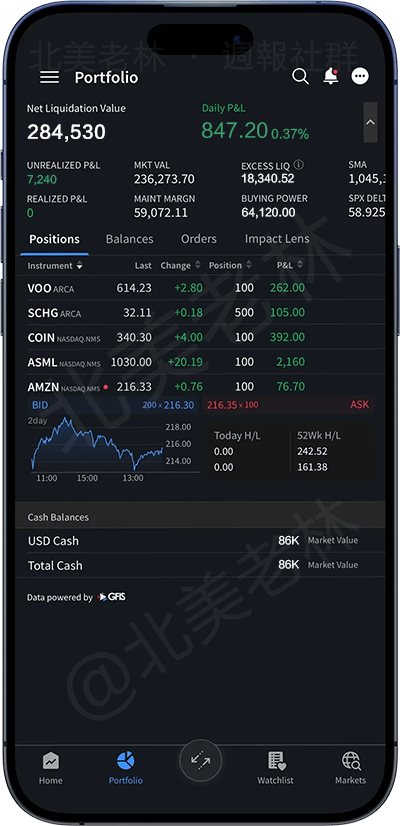
Task: Collapse the account summary with the chevron
Action: [x=370, y=122]
